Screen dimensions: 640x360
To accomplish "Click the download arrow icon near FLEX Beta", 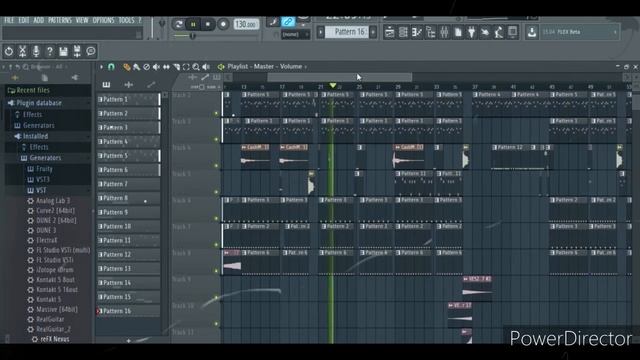I will click(x=531, y=32).
